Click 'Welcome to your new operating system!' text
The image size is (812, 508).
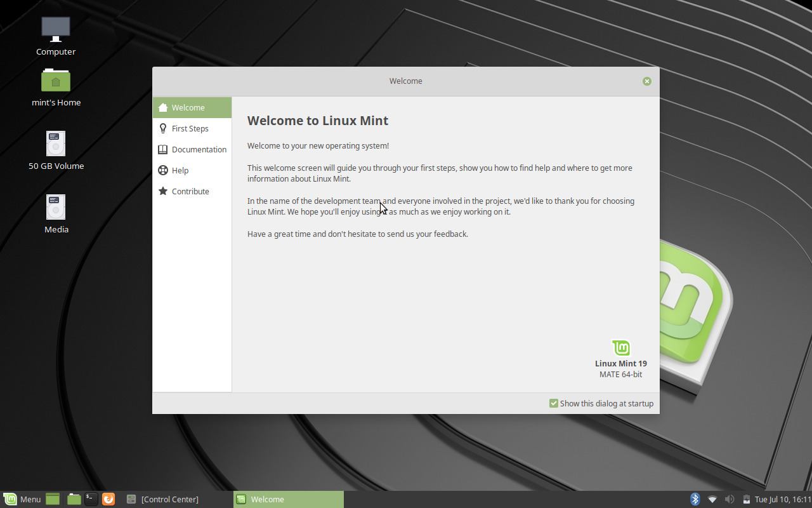click(x=318, y=146)
